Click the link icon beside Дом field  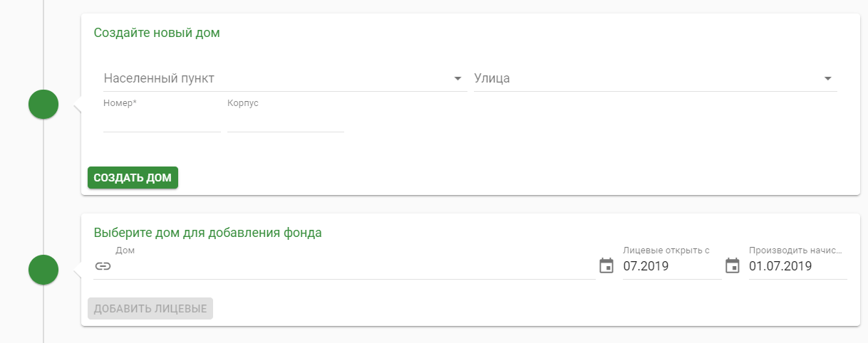(x=103, y=266)
